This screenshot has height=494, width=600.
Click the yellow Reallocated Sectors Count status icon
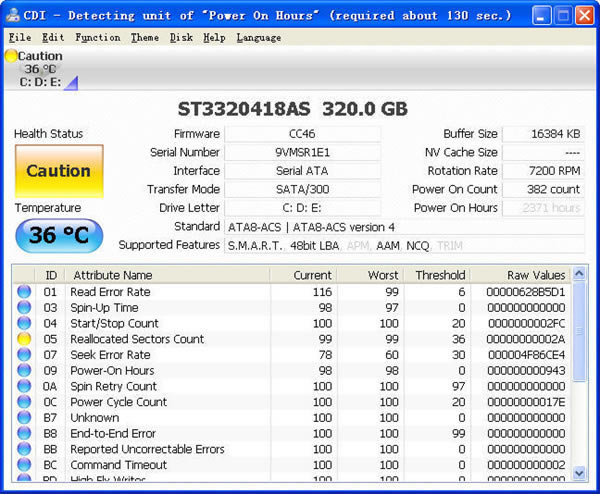pyautogui.click(x=24, y=339)
